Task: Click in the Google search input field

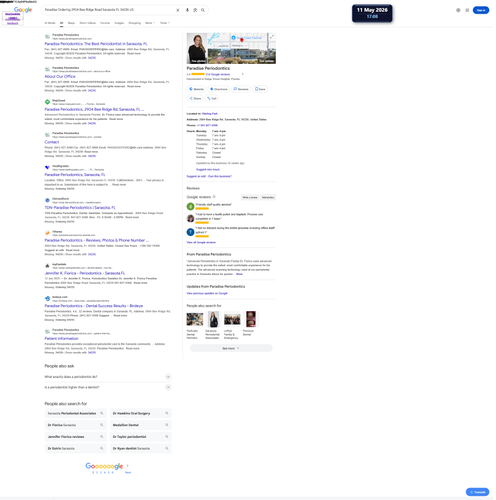Action: 110,10
